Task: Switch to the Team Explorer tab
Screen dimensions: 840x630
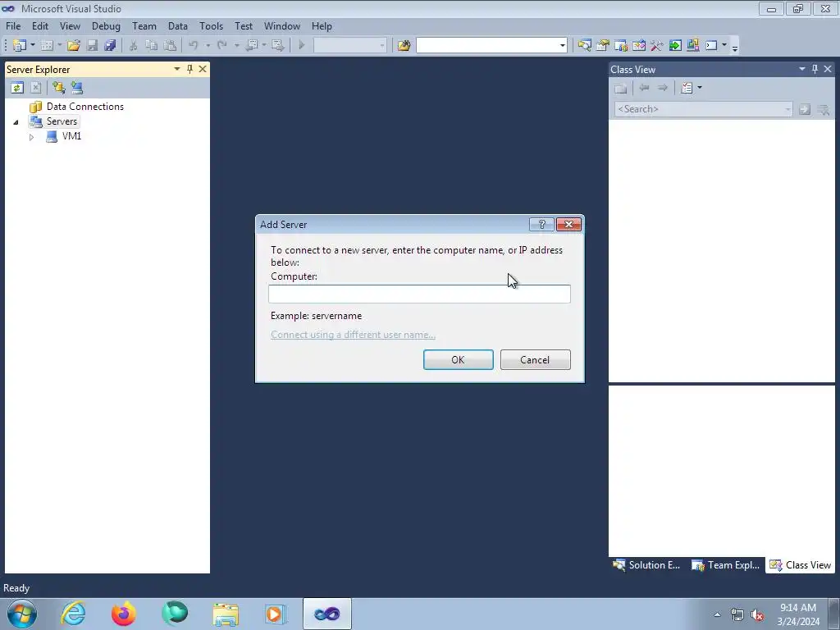Action: 726,565
